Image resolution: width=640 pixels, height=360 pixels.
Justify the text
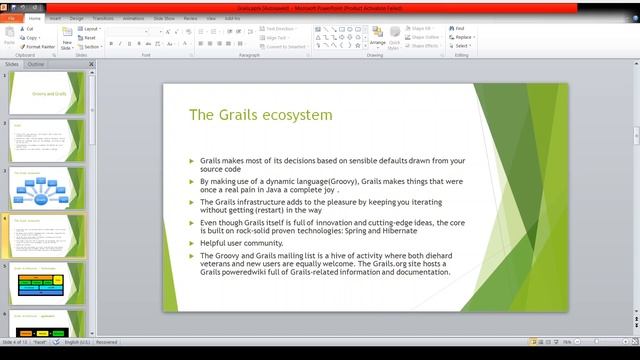pyautogui.click(x=229, y=44)
